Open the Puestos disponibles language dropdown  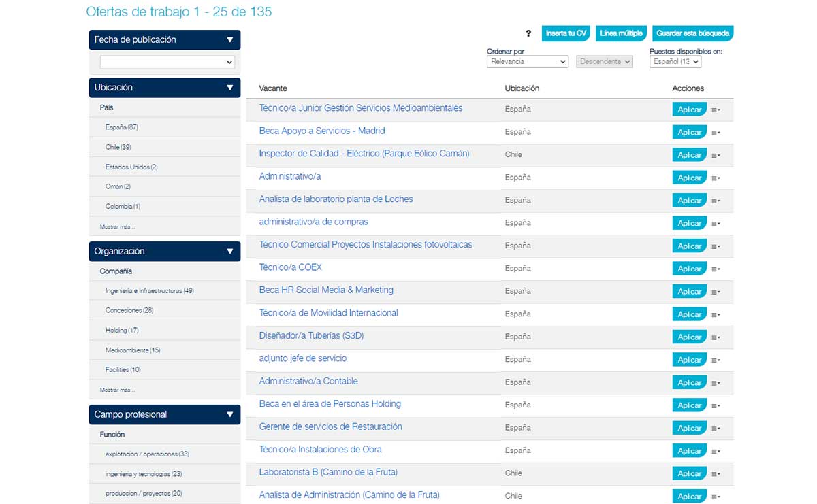click(675, 61)
